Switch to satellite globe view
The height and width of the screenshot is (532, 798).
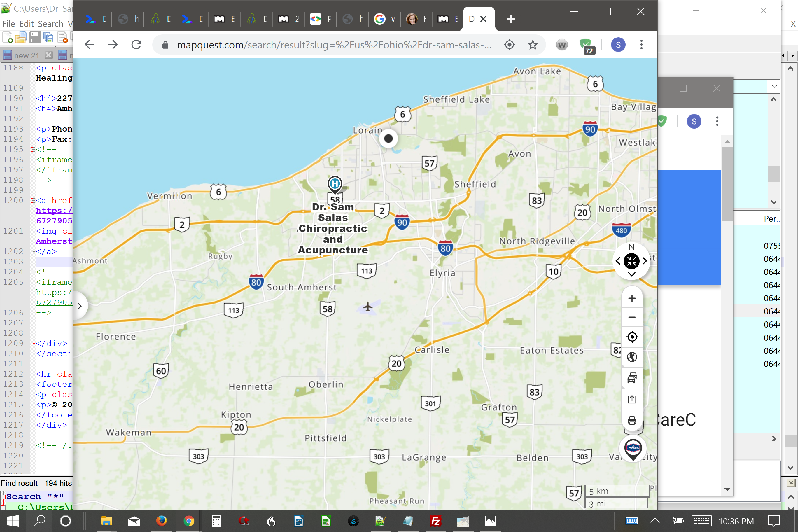[x=631, y=357]
